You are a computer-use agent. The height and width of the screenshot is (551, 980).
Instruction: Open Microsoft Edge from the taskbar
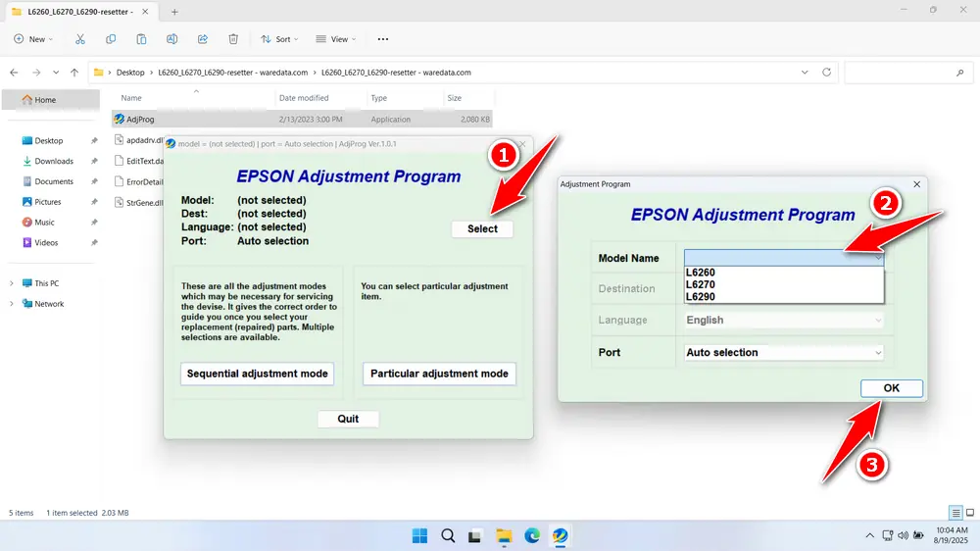pos(531,535)
